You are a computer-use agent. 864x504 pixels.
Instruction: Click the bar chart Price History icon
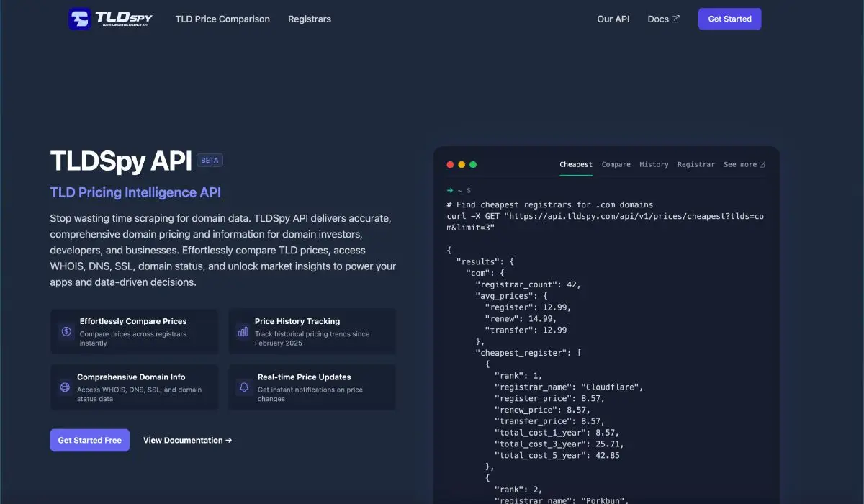[x=243, y=331]
